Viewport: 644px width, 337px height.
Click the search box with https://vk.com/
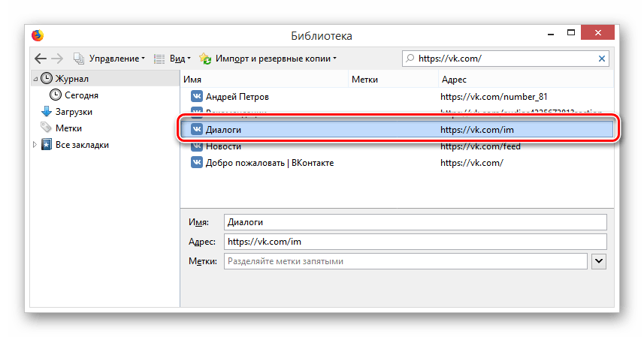click(503, 59)
